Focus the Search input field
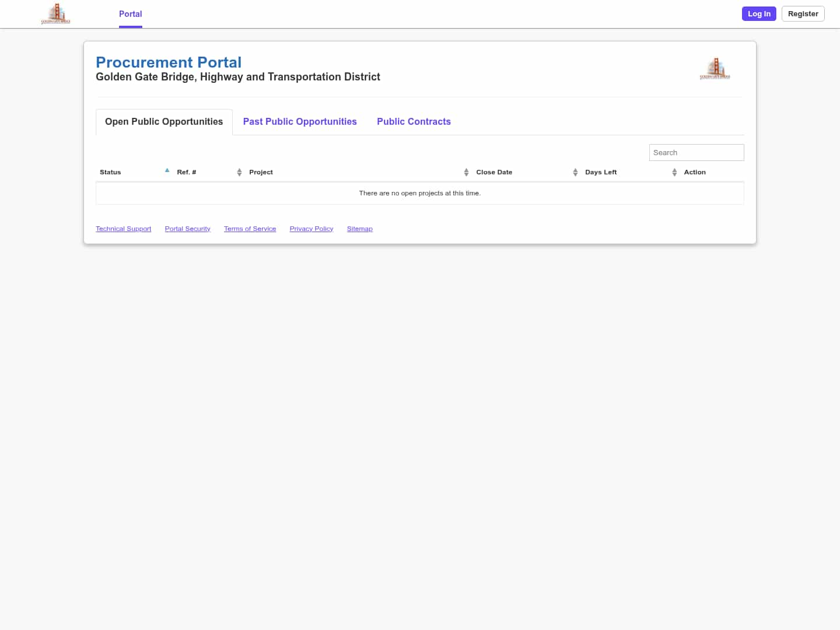Viewport: 840px width, 630px height. (696, 152)
